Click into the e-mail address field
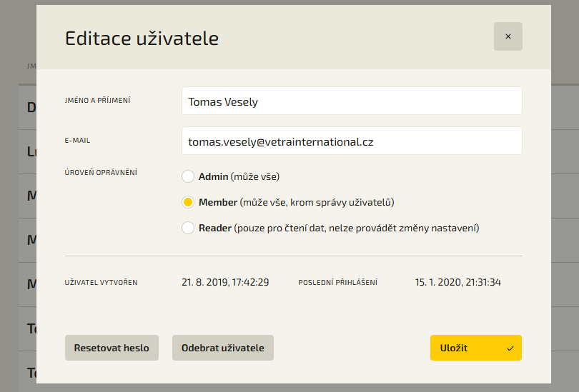Image resolution: width=579 pixels, height=392 pixels. (x=352, y=141)
